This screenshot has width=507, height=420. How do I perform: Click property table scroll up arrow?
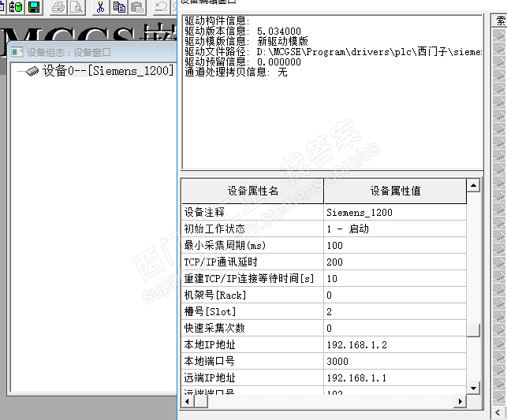coord(473,185)
